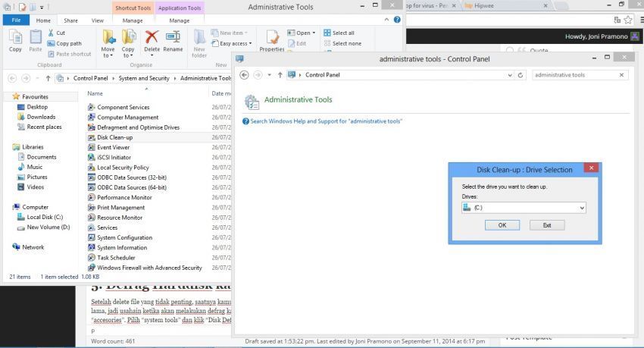The width and height of the screenshot is (644, 348).
Task: Click the Rename icon in ribbon
Action: click(173, 37)
